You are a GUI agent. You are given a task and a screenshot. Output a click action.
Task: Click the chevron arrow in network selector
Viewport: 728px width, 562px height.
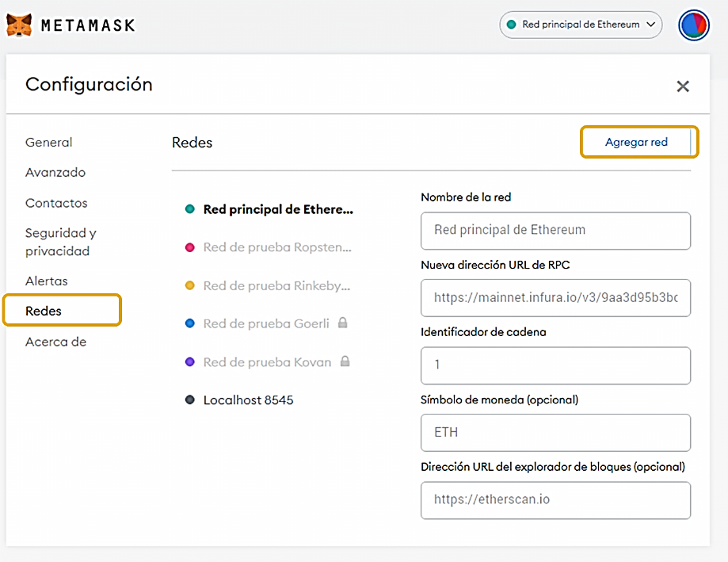651,25
